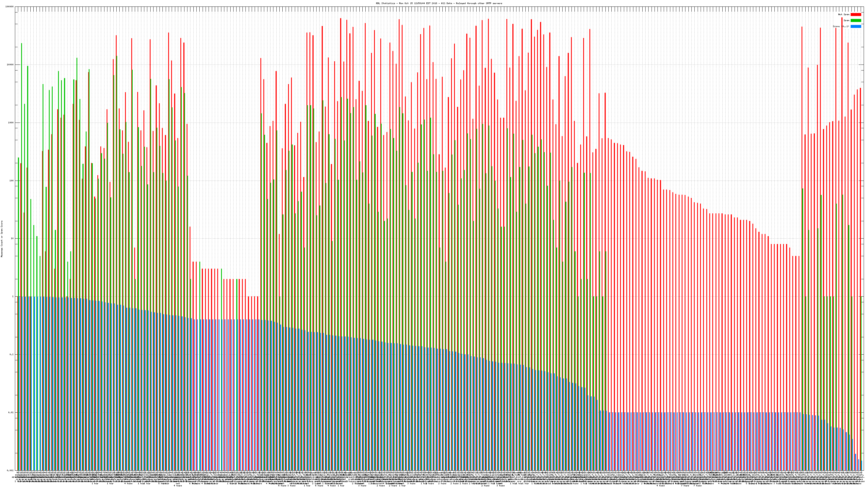The image size is (868, 488).
Task: Select the 'Spam' legend text label
Action: (x=846, y=21)
